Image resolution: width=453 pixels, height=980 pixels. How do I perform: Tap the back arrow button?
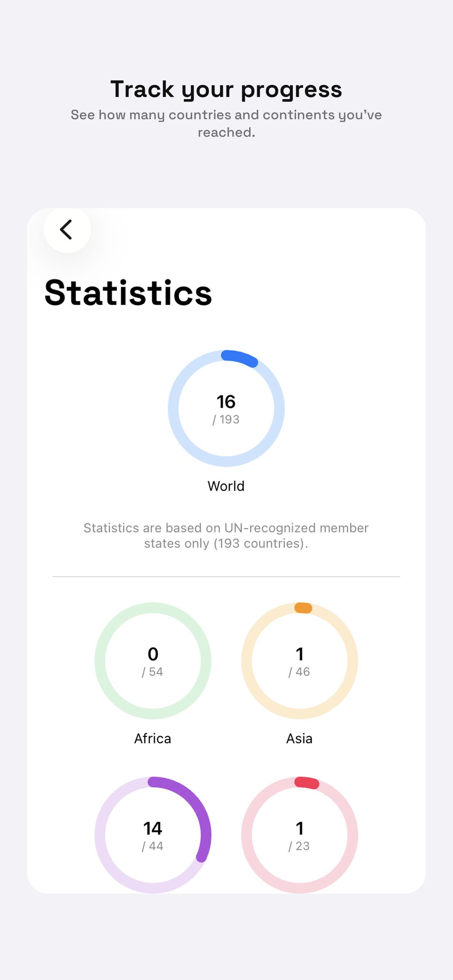67,229
